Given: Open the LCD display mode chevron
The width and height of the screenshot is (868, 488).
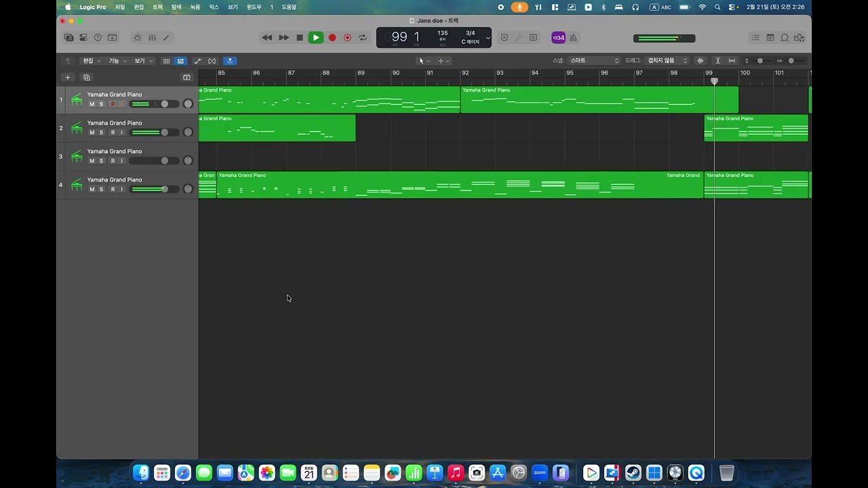Looking at the screenshot, I should [x=488, y=38].
